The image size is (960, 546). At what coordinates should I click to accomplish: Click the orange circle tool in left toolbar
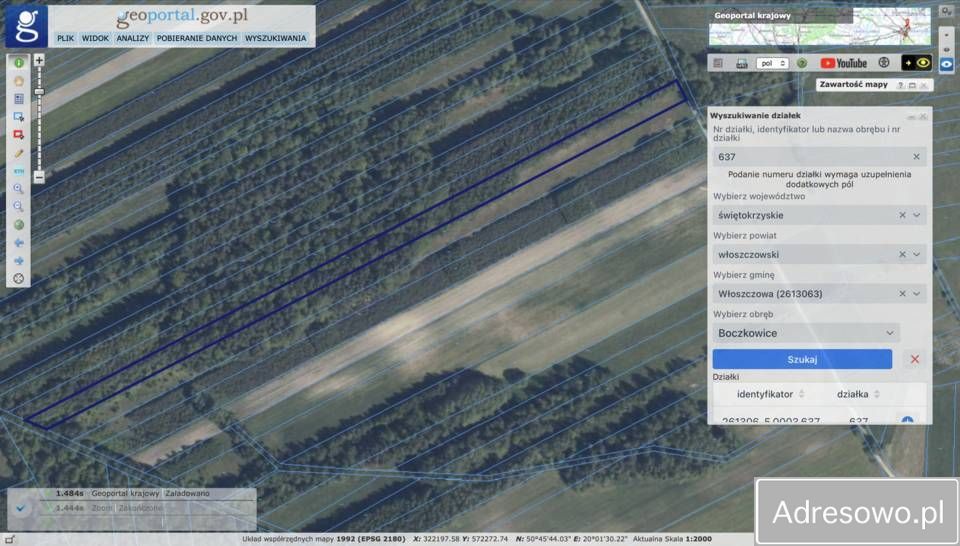(x=19, y=81)
